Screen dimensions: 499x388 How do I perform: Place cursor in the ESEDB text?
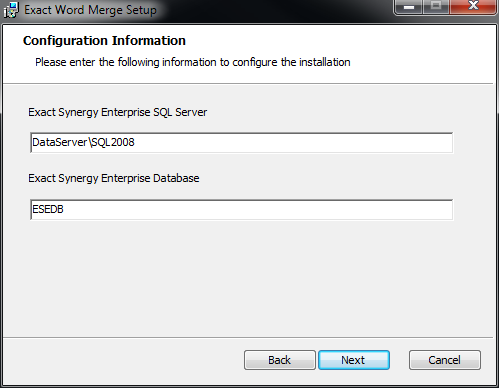coord(48,209)
